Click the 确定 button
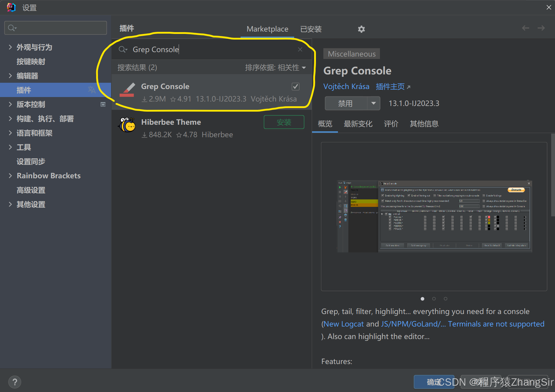The width and height of the screenshot is (555, 392). (x=434, y=382)
